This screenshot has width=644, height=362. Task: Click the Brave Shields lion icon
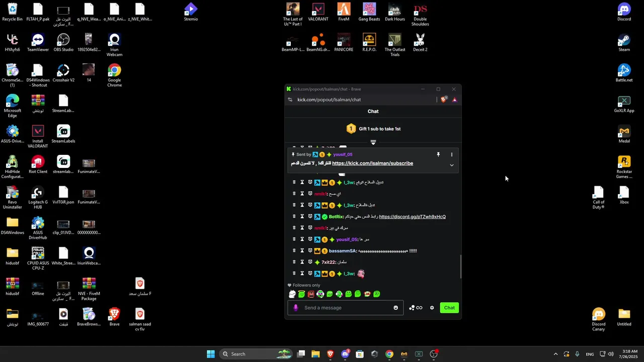[444, 100]
